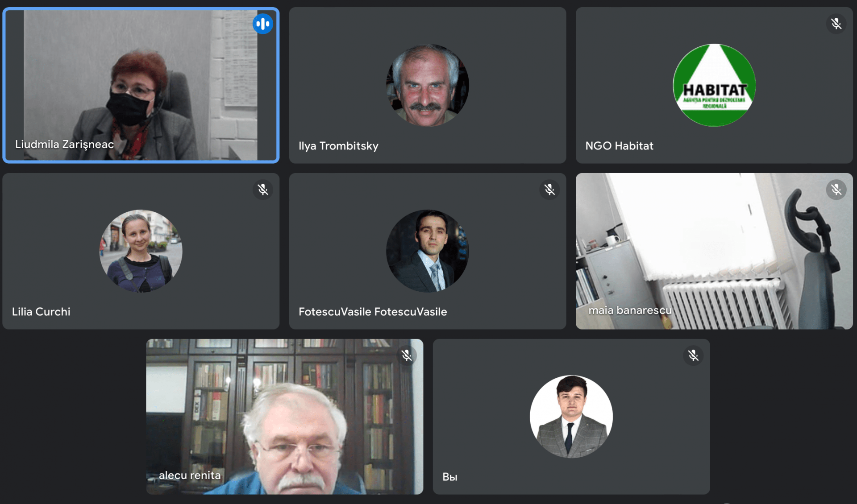Select FotescuVasile's profile photo
Image resolution: width=857 pixels, height=504 pixels.
(428, 251)
